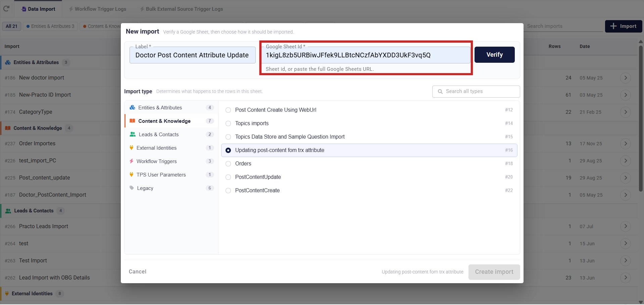Open Practo Leads Import row chevron
This screenshot has width=644, height=305.
(x=626, y=226)
